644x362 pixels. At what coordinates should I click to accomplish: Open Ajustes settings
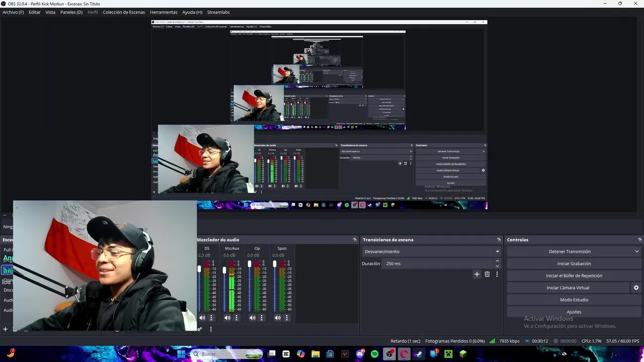tap(574, 312)
